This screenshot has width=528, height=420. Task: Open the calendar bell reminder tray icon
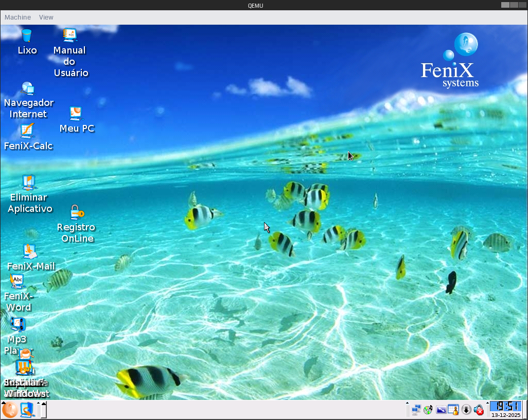click(x=453, y=410)
